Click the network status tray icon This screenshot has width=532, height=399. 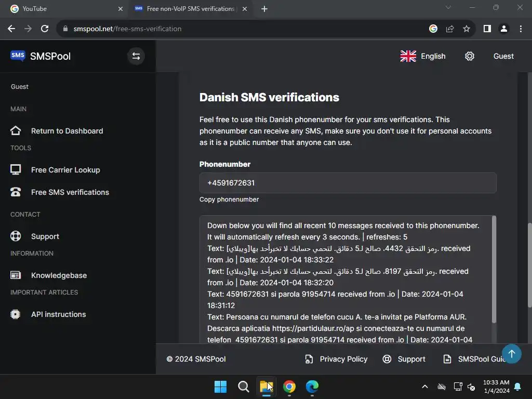(x=458, y=387)
